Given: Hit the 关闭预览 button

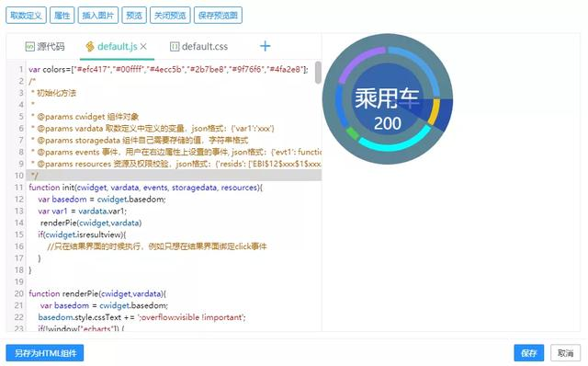Looking at the screenshot, I should tap(170, 16).
